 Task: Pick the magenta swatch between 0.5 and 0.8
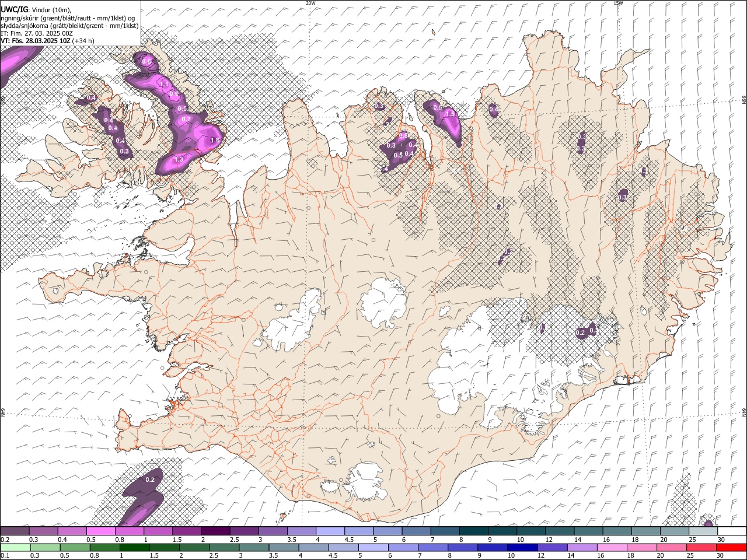pyautogui.click(x=101, y=531)
